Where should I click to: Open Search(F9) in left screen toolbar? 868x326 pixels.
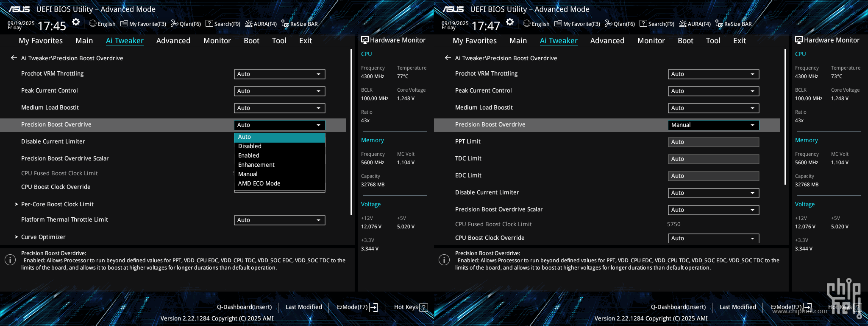(x=223, y=24)
